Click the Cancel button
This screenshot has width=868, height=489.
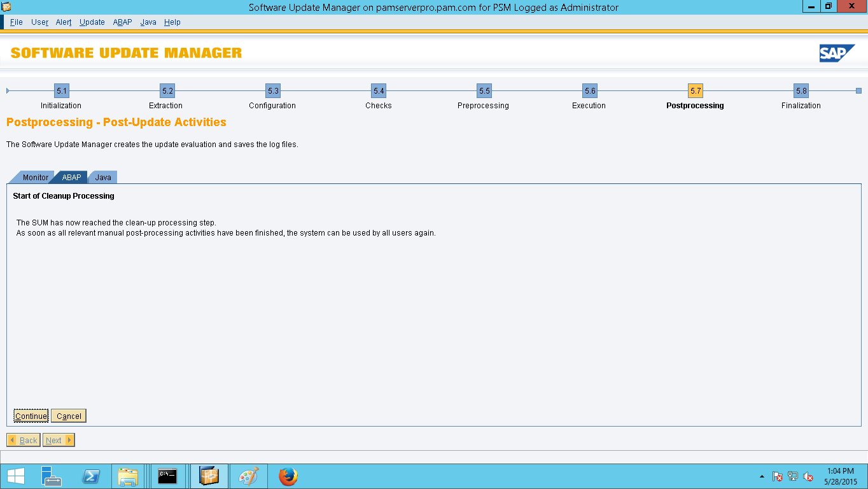pyautogui.click(x=69, y=416)
